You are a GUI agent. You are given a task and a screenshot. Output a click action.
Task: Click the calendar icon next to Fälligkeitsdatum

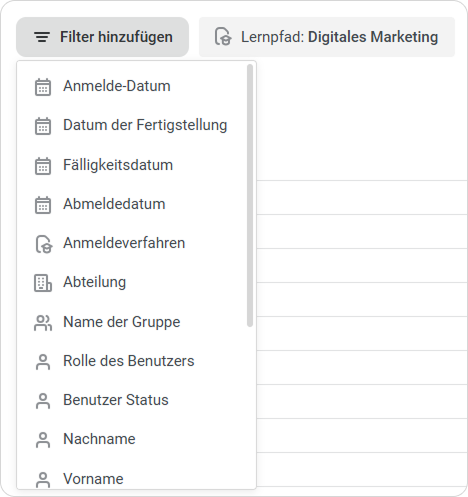click(43, 166)
